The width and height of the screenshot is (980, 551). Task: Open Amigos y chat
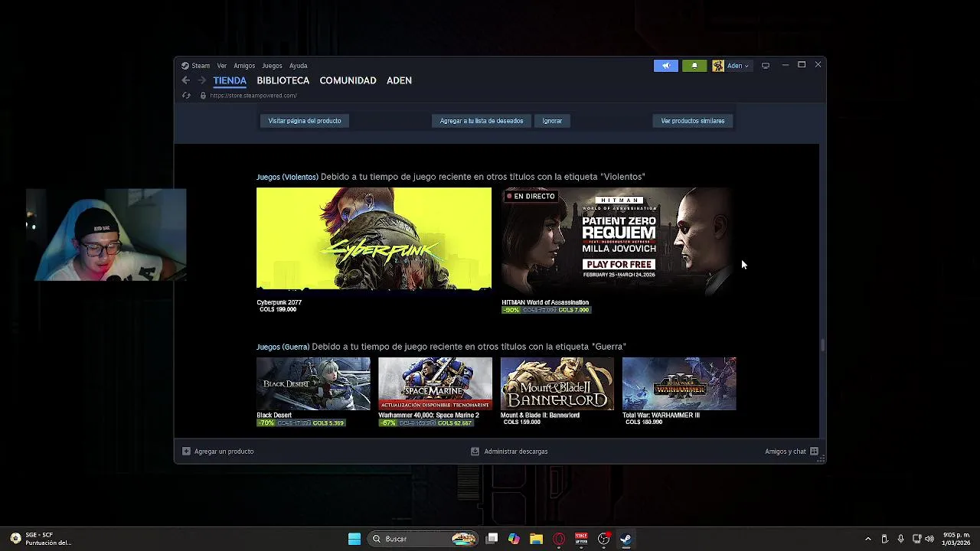coord(786,452)
